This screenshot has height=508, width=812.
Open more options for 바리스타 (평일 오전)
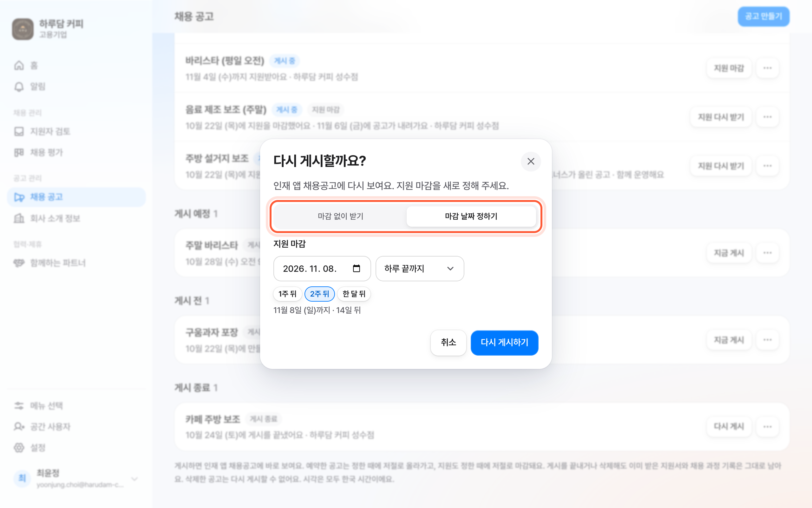(767, 68)
